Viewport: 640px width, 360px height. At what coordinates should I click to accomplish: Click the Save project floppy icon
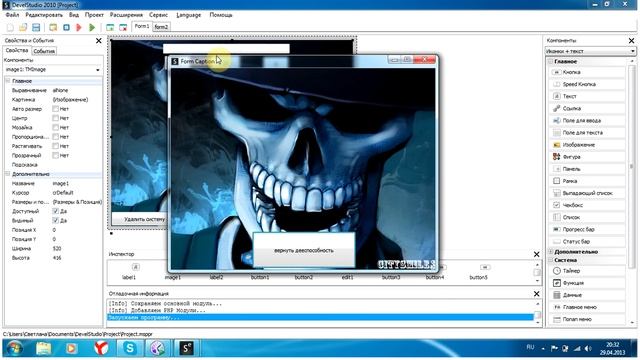click(x=36, y=27)
